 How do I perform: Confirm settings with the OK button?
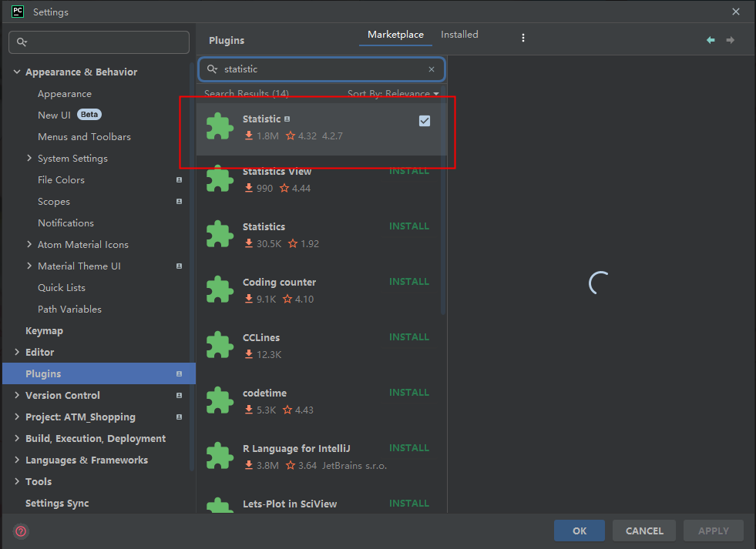click(x=579, y=531)
